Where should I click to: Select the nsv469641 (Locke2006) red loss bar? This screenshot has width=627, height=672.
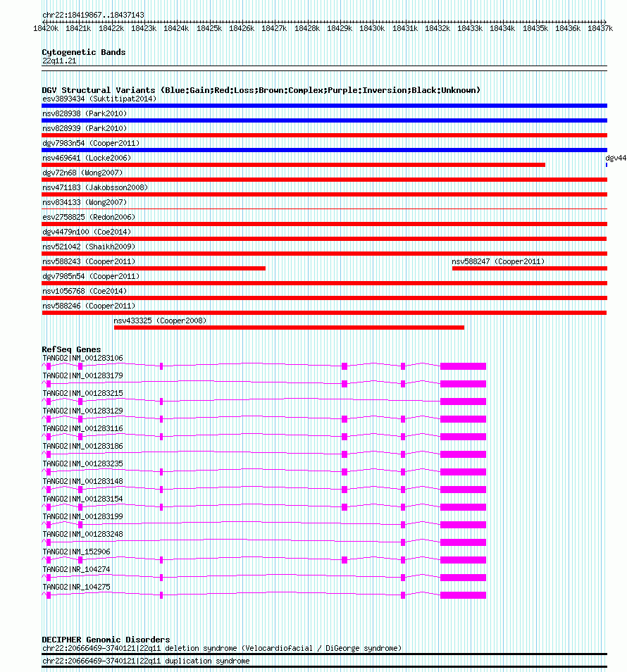[x=293, y=165]
